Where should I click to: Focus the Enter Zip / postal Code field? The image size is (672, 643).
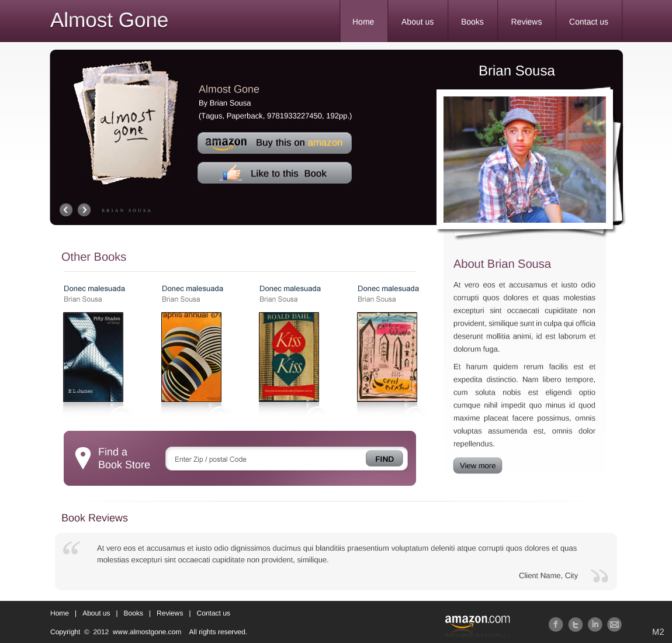(x=266, y=459)
